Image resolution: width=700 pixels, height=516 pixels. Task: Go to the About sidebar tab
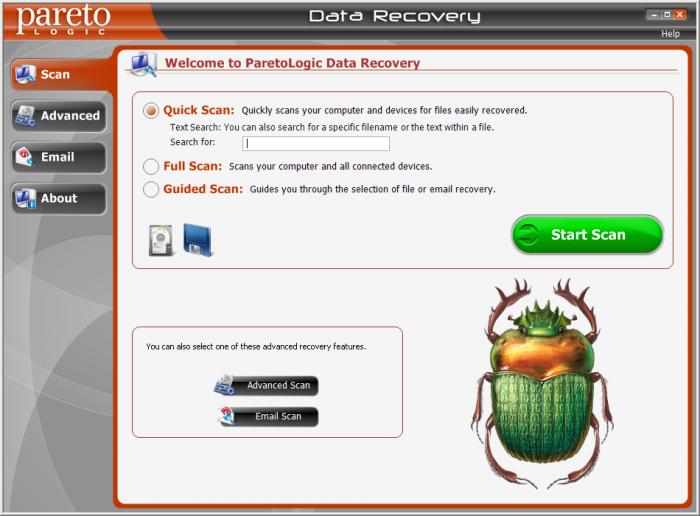59,199
